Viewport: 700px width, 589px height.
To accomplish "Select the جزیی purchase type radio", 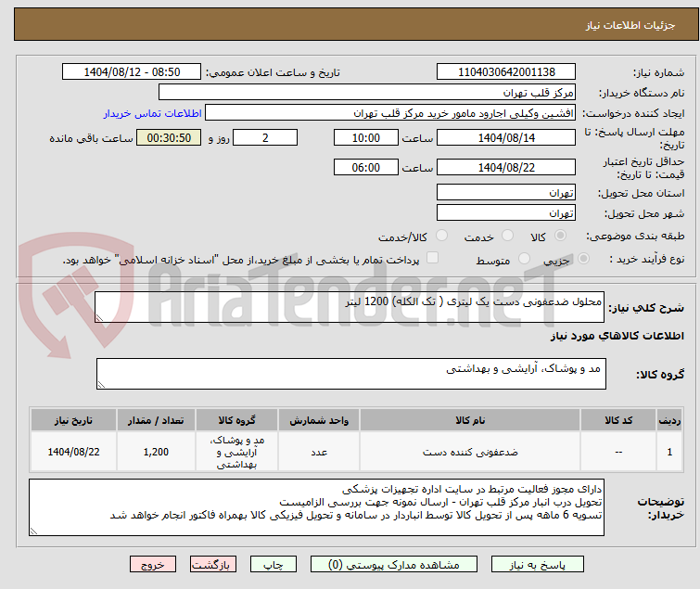I will click(x=583, y=259).
